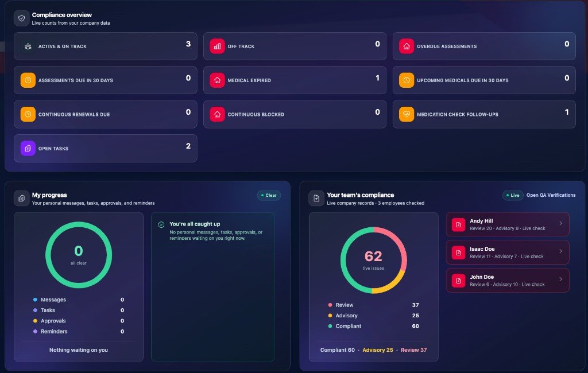Click the Compliance overview shield icon

[x=21, y=18]
